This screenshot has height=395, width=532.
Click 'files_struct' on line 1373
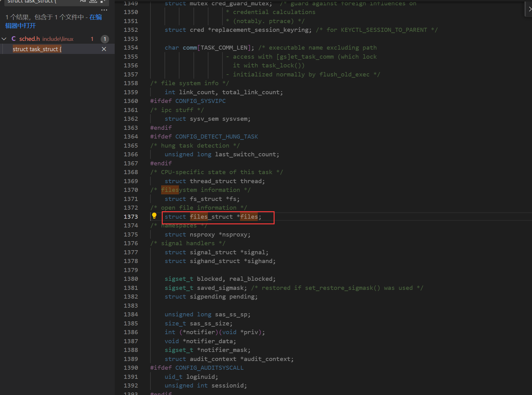click(x=211, y=217)
